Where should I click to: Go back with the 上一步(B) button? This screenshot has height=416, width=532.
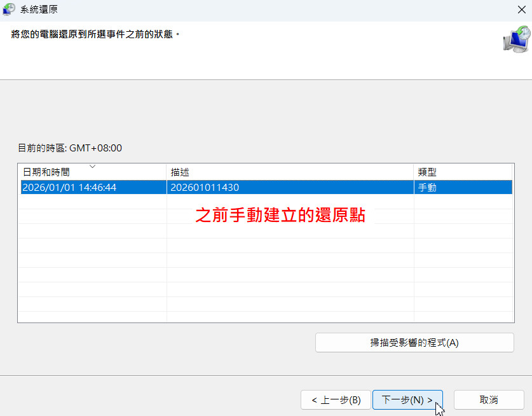coord(336,400)
